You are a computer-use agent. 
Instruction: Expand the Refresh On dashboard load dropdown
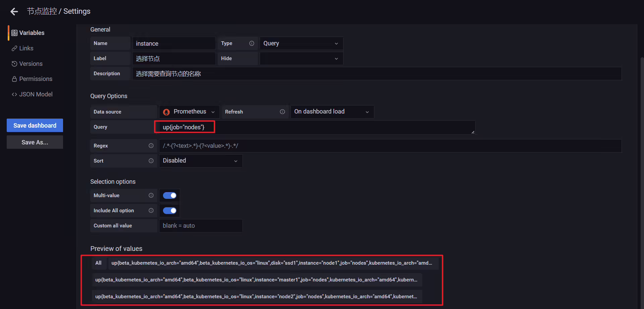(x=332, y=112)
